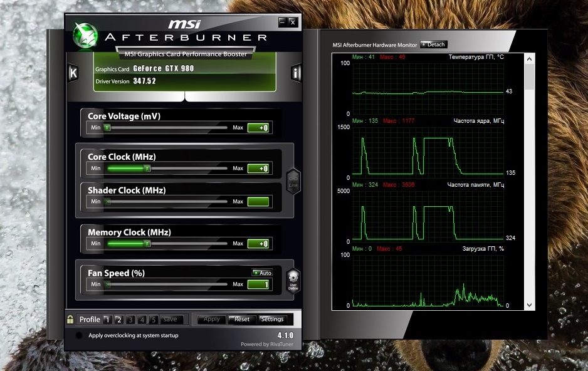
Task: Click the driver version 347.52 text
Action: point(144,81)
